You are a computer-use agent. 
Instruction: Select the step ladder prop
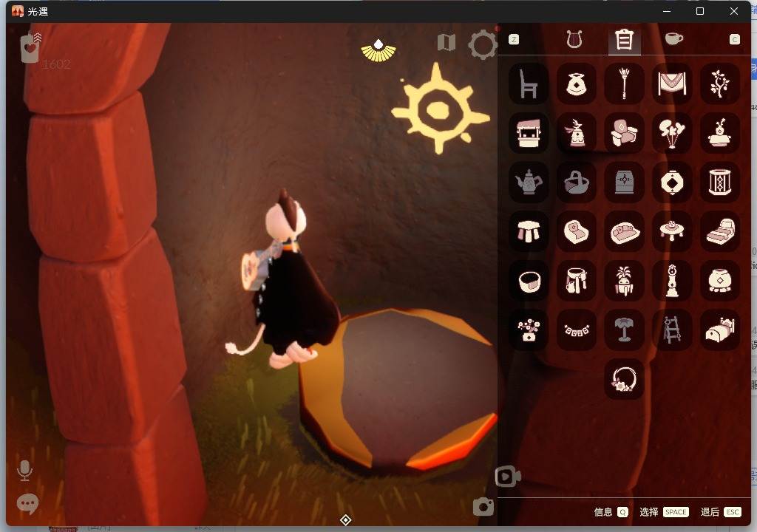[x=672, y=330]
